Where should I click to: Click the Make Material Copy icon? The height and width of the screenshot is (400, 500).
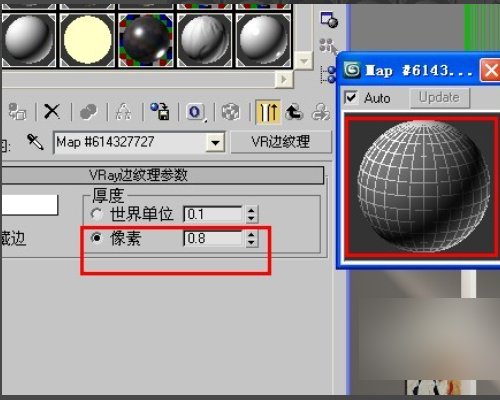pos(88,111)
